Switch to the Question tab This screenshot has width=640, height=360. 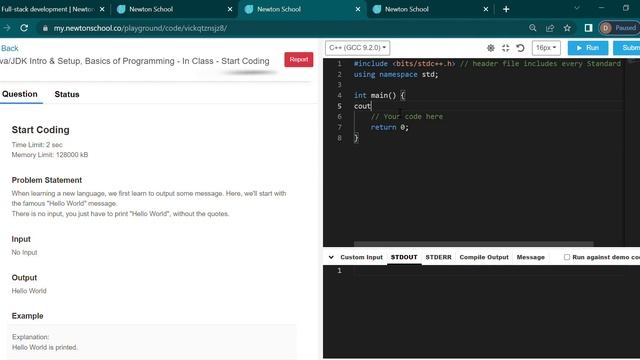(20, 94)
